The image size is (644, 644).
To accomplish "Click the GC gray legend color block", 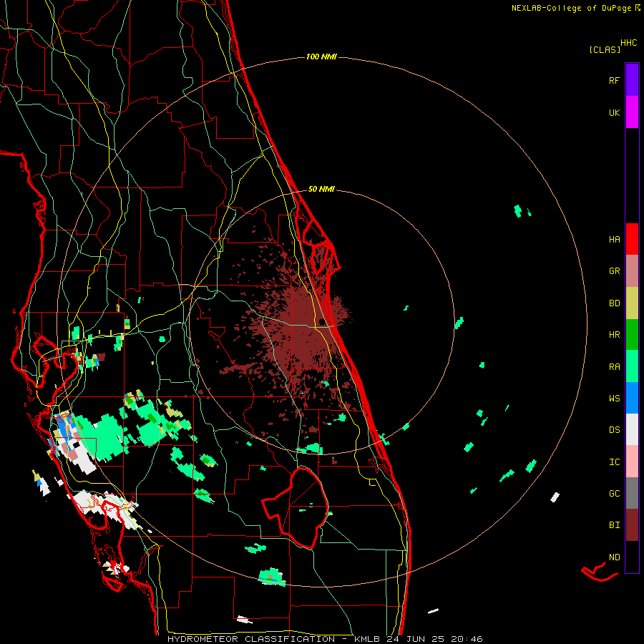I will (632, 493).
